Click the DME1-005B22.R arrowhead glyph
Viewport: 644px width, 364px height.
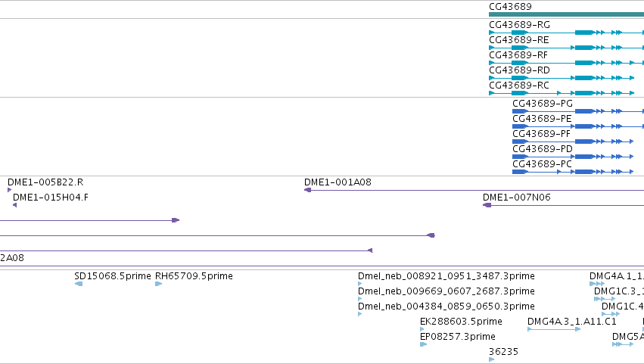(x=9, y=190)
